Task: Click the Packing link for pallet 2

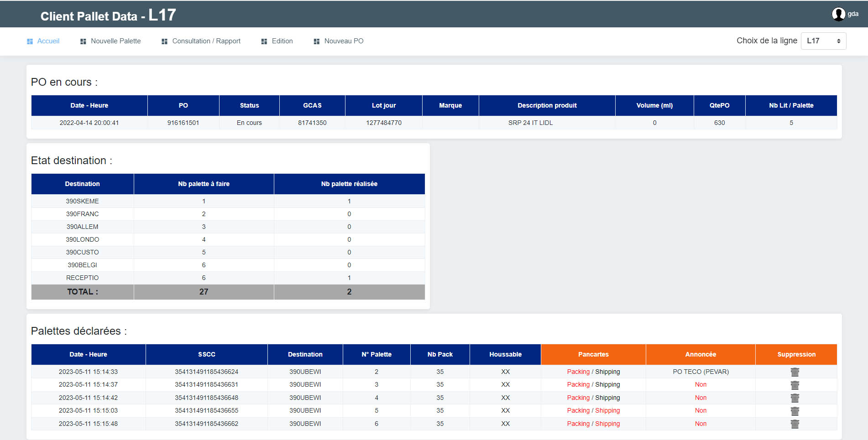Action: (x=578, y=372)
